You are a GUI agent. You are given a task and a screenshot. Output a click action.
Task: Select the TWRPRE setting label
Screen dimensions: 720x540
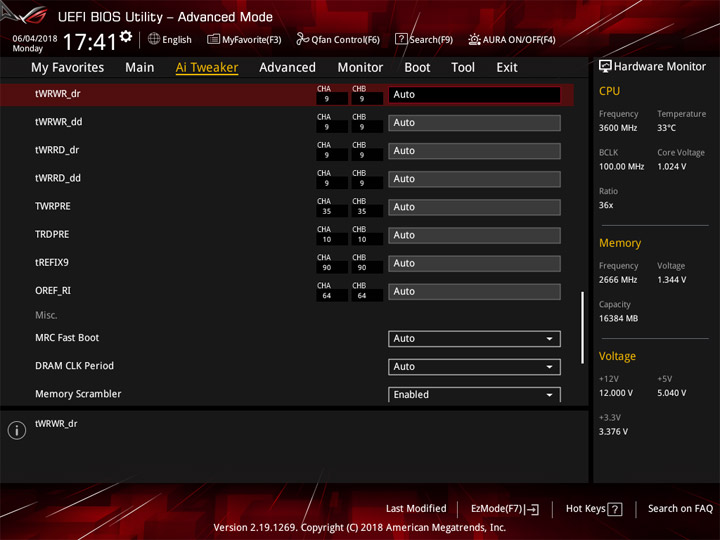(53, 206)
